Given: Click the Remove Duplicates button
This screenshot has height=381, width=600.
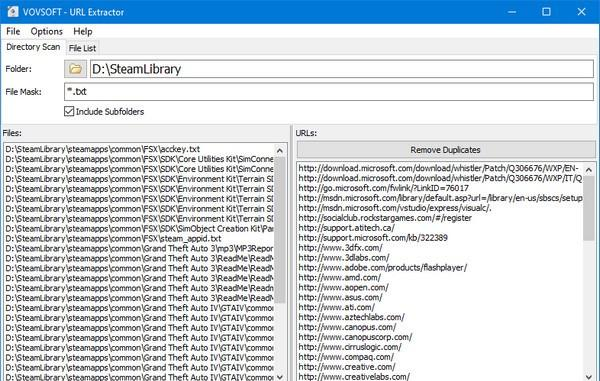Looking at the screenshot, I should (x=445, y=150).
